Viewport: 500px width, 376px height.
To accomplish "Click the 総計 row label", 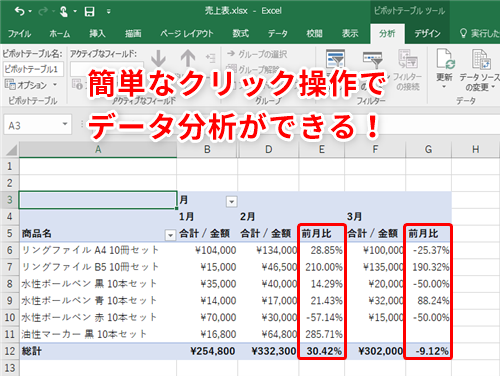I will [x=32, y=351].
